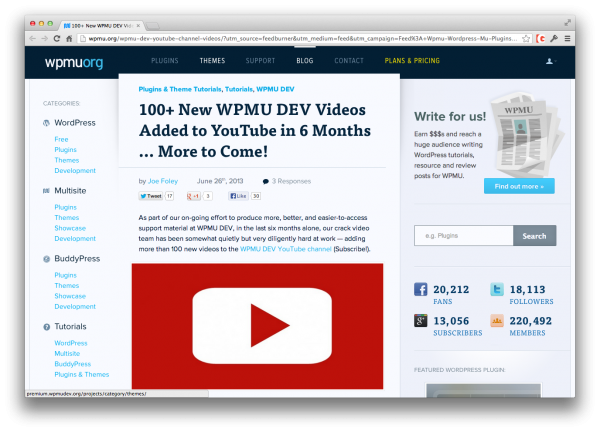Open Plugins & Themes under Tutorials
Viewport: 600px width, 432px height.
point(82,375)
